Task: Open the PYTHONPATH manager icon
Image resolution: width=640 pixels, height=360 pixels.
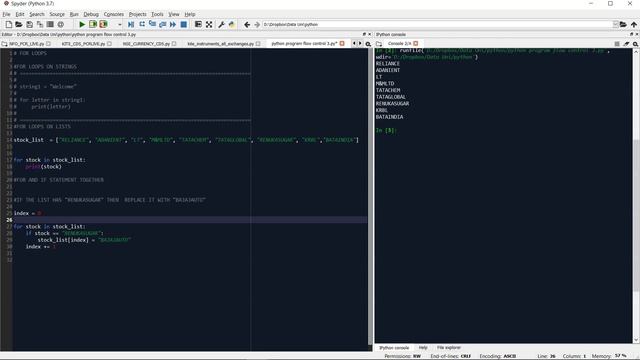Action: [232, 24]
